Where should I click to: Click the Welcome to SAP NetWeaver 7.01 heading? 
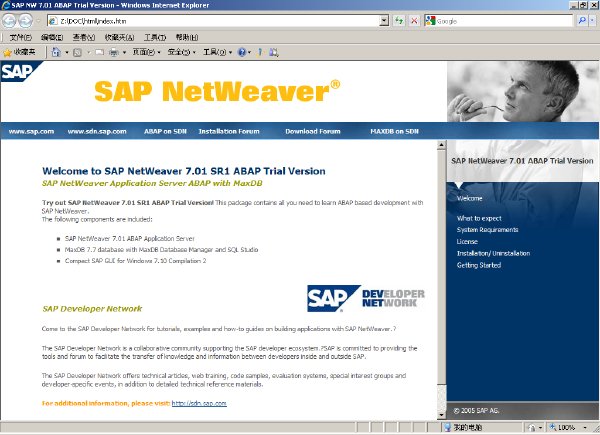(184, 171)
